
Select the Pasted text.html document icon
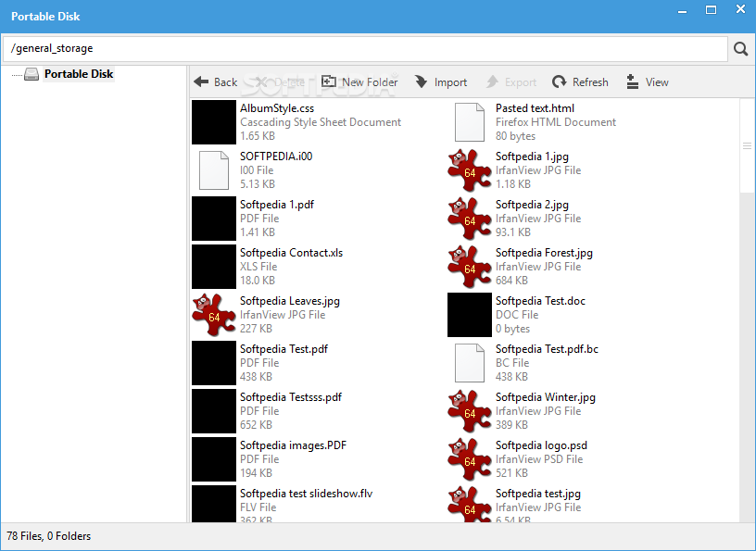469,122
